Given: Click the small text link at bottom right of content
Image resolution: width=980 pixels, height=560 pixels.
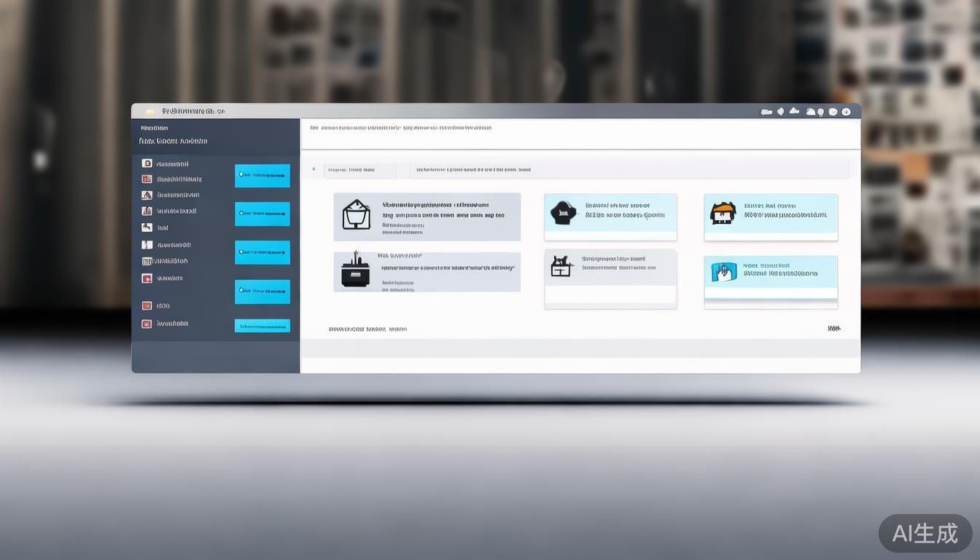Looking at the screenshot, I should pyautogui.click(x=833, y=329).
